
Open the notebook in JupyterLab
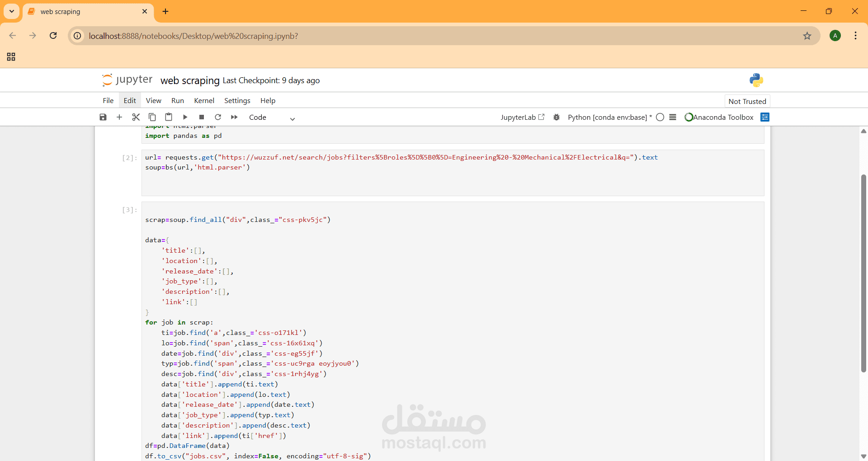(x=522, y=117)
